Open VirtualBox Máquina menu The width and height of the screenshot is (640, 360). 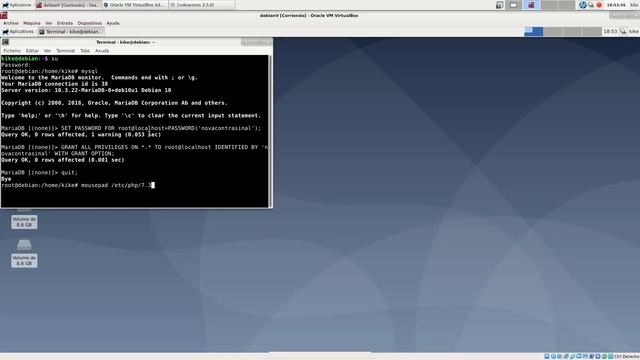tap(32, 23)
